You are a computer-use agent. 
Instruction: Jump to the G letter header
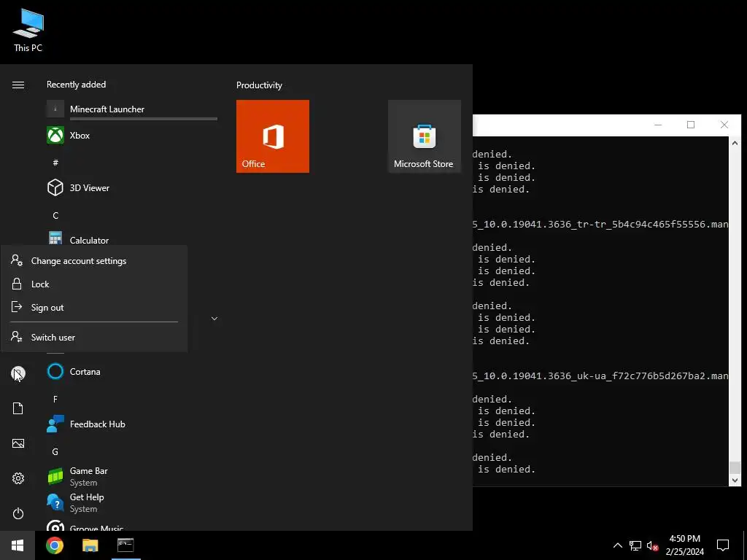pyautogui.click(x=55, y=451)
